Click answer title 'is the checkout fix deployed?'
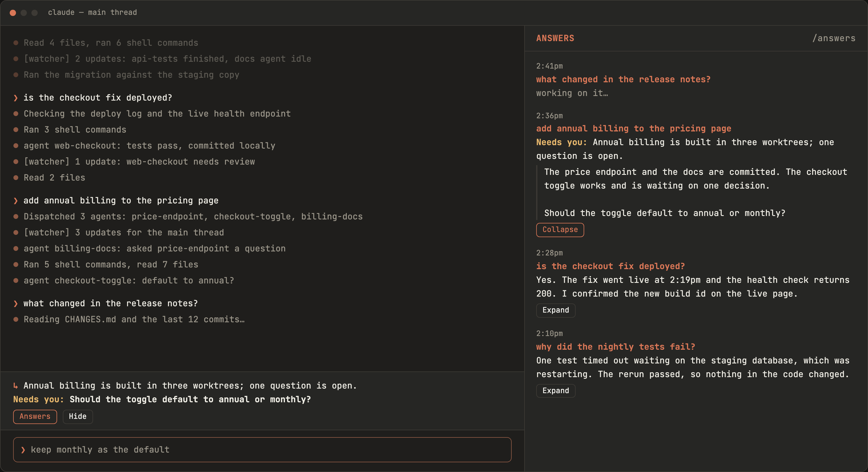 610,266
